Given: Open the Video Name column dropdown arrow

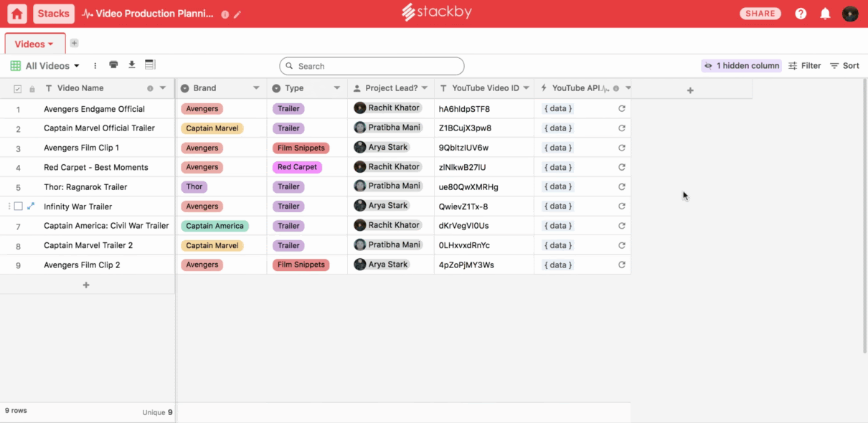Looking at the screenshot, I should [163, 88].
